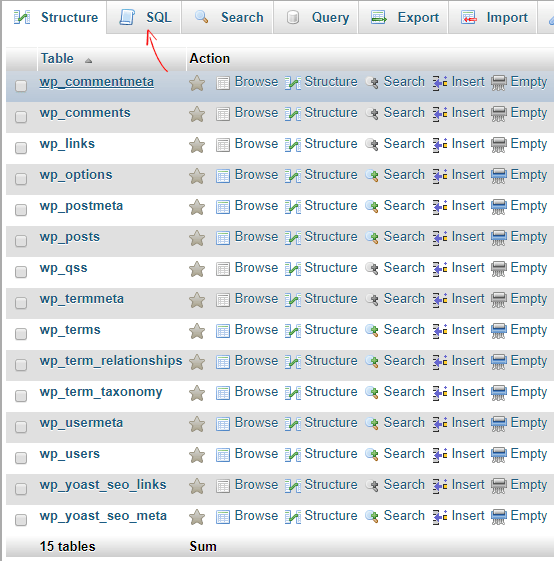554x561 pixels.
Task: Click the Search icon for wp_users row
Action: [372, 454]
